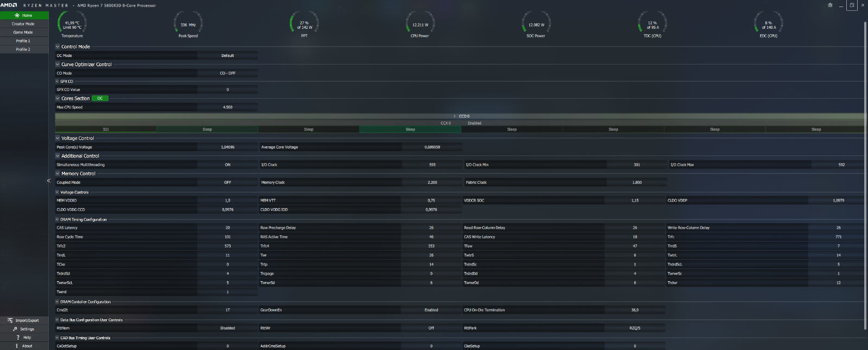Collapse the Voltage Controls subsection
Viewport: 868px width, 350px height.
point(57,192)
